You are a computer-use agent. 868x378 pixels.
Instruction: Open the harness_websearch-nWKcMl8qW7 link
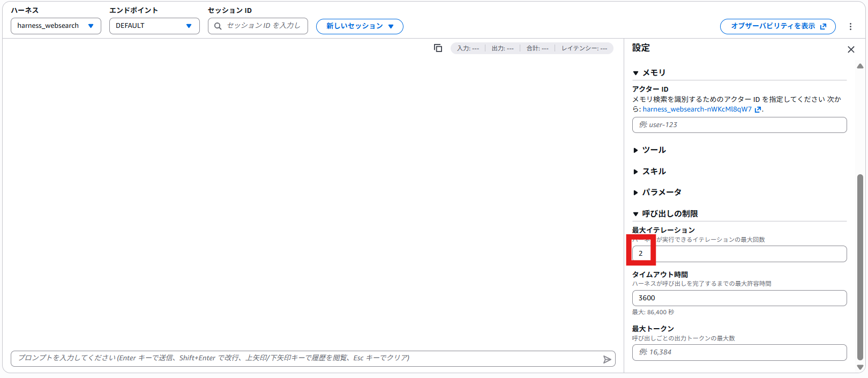click(697, 109)
